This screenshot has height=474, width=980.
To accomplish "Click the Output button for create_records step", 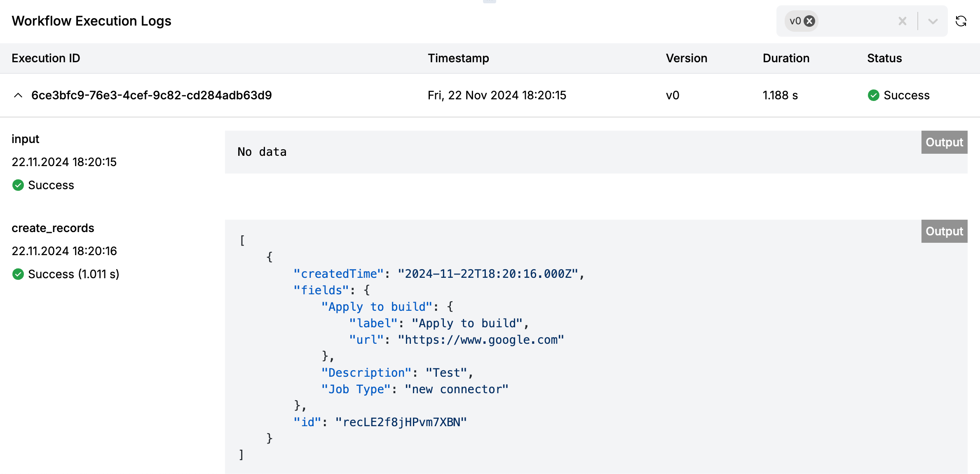I will pyautogui.click(x=944, y=231).
